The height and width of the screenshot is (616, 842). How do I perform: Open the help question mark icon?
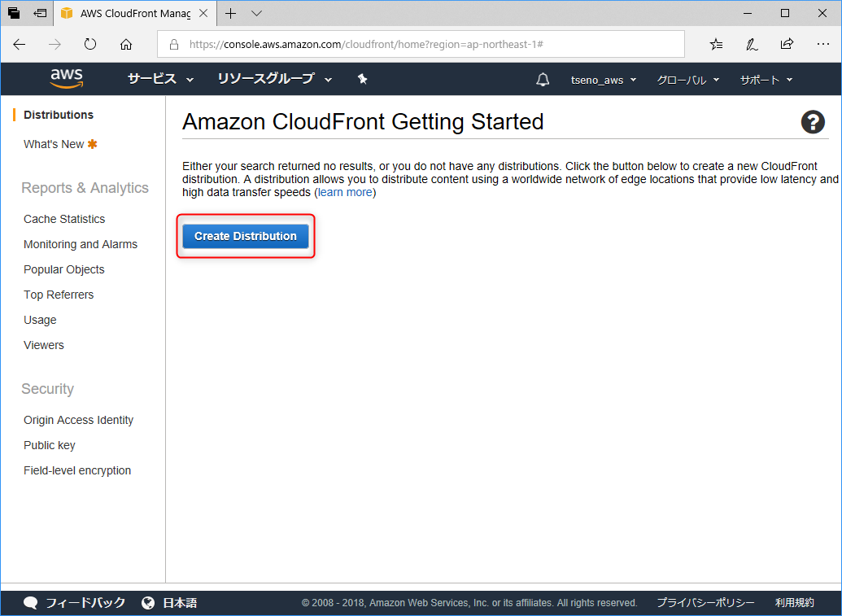(x=813, y=122)
